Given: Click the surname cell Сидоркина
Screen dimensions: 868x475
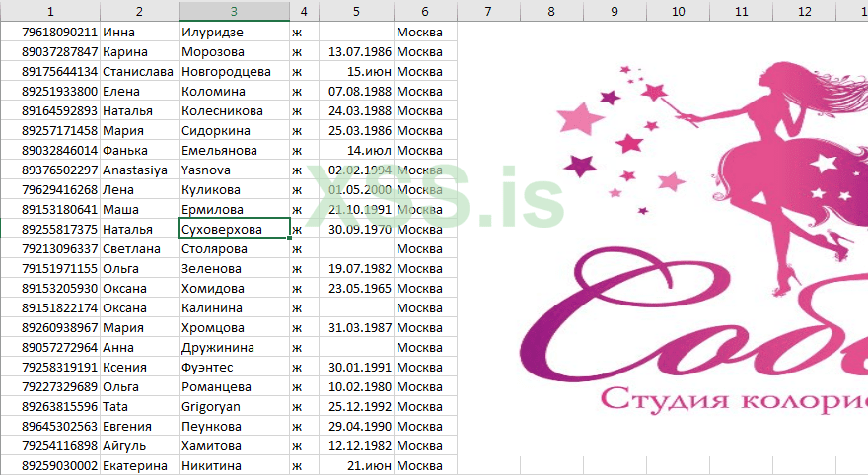Looking at the screenshot, I should tap(234, 130).
